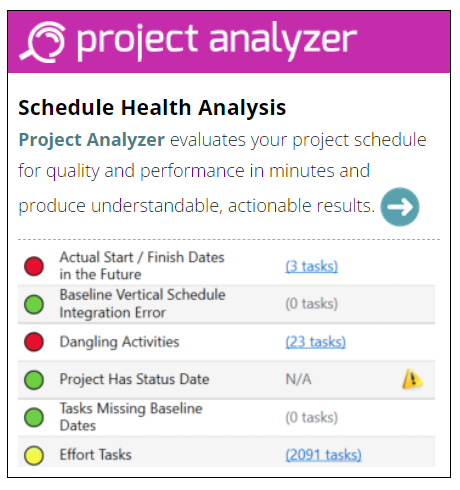Open the (3 tasks) link
Viewport: 460px width, 490px height.
pyautogui.click(x=311, y=266)
